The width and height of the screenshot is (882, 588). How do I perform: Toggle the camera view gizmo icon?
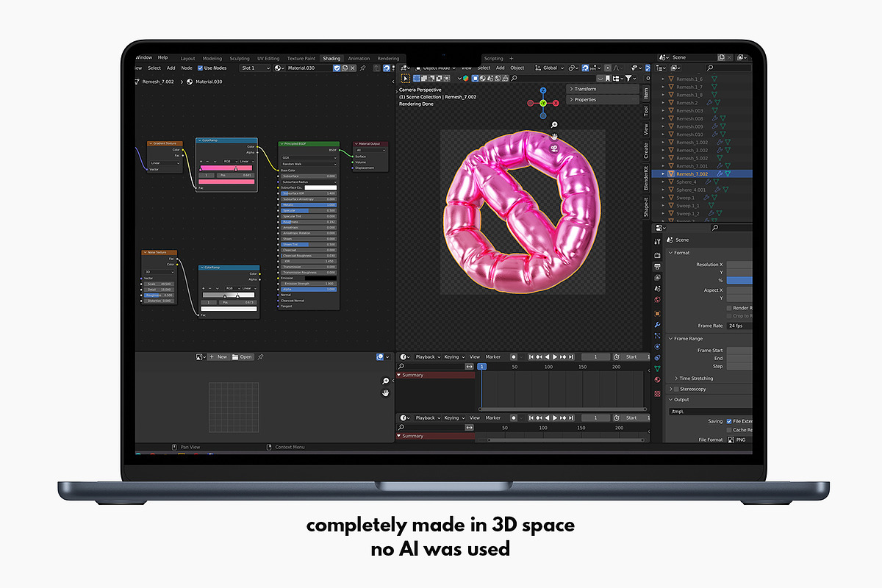coord(553,148)
